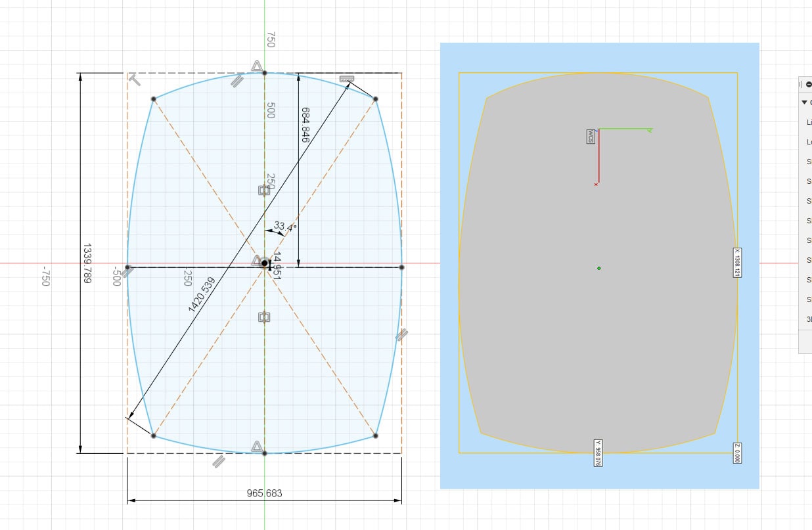Select the 33.4° angle dimension
Viewport: 812px width, 530px height.
[x=285, y=227]
